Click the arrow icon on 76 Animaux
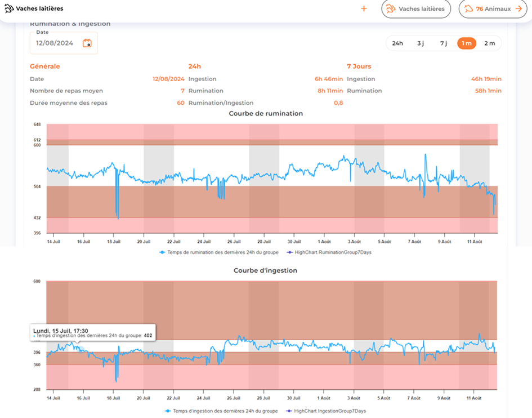This screenshot has width=532, height=418. (x=518, y=8)
